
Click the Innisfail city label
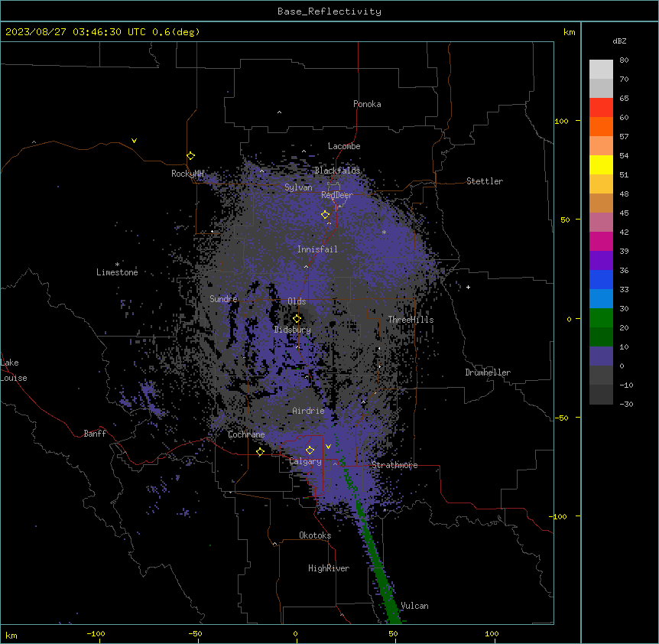pos(317,249)
